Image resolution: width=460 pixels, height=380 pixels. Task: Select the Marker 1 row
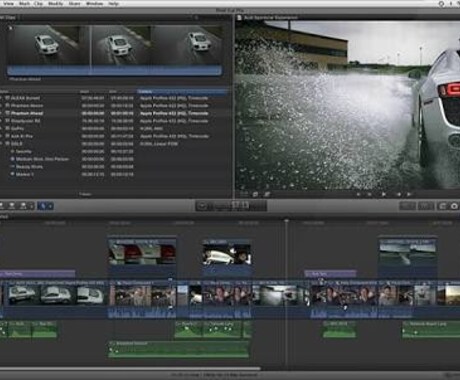tap(114, 174)
